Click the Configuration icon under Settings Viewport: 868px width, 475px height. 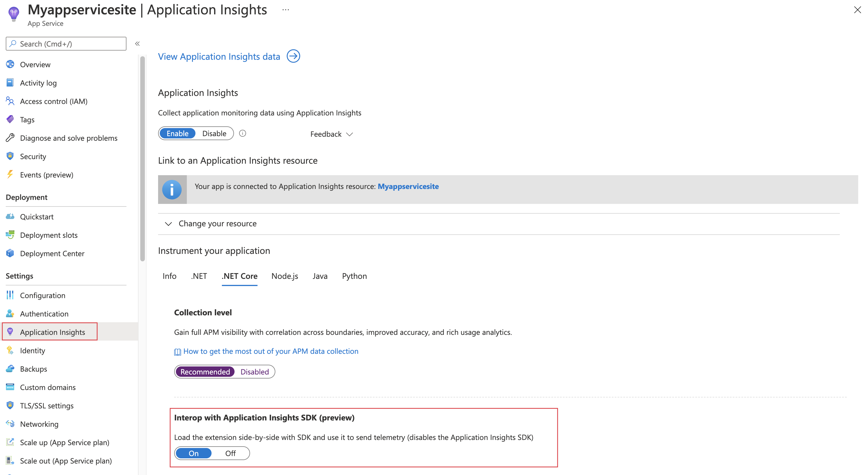click(x=10, y=295)
